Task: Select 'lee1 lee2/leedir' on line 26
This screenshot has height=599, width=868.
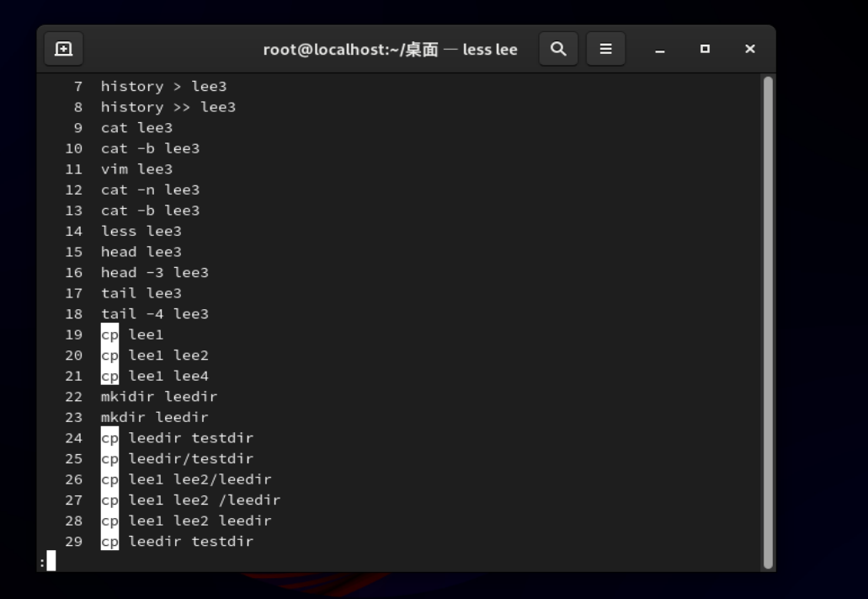Action: (x=200, y=479)
